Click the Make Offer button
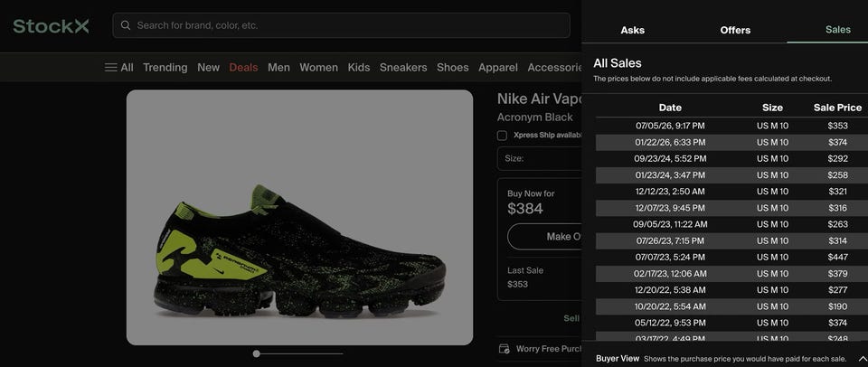This screenshot has height=367, width=868. [544, 237]
